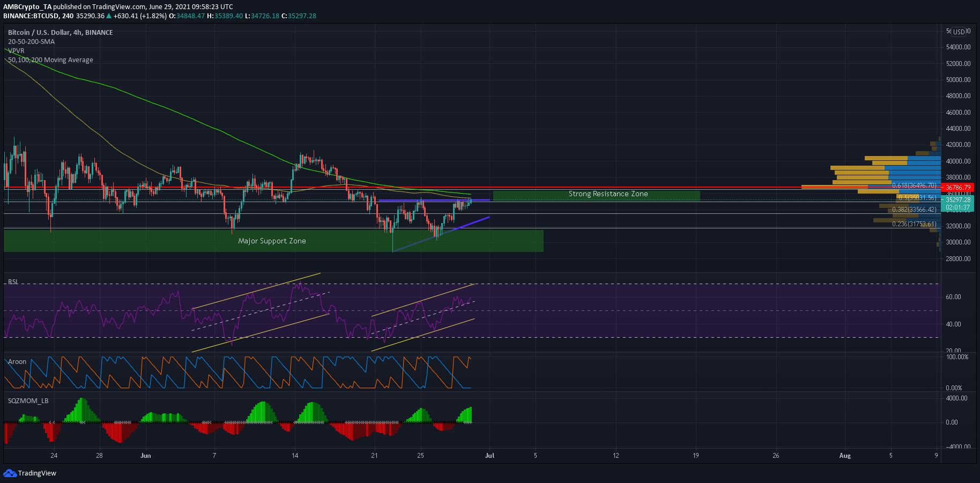
Task: Click the Major Support Zone label
Action: pos(272,241)
